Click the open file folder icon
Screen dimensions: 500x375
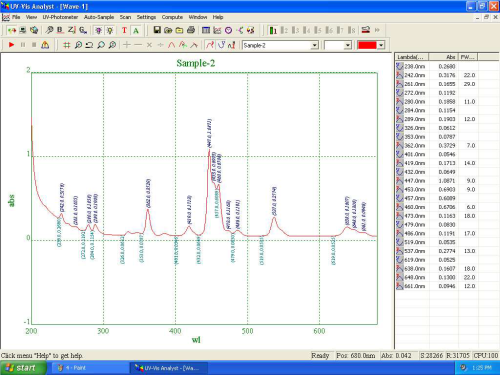[168, 30]
